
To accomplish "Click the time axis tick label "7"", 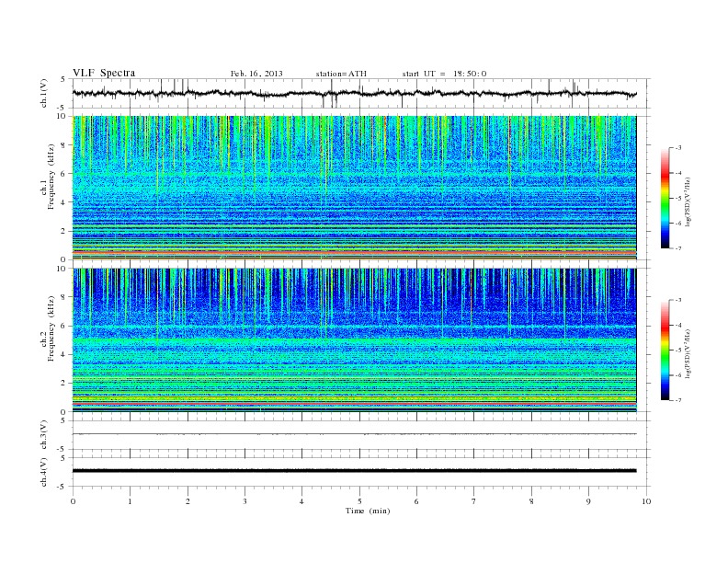I will 474,501.
